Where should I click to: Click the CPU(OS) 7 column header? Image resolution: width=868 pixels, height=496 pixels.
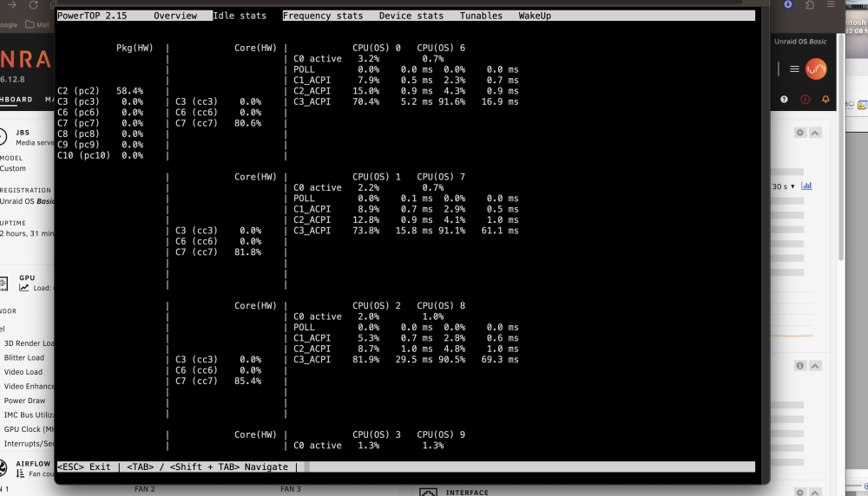point(441,177)
